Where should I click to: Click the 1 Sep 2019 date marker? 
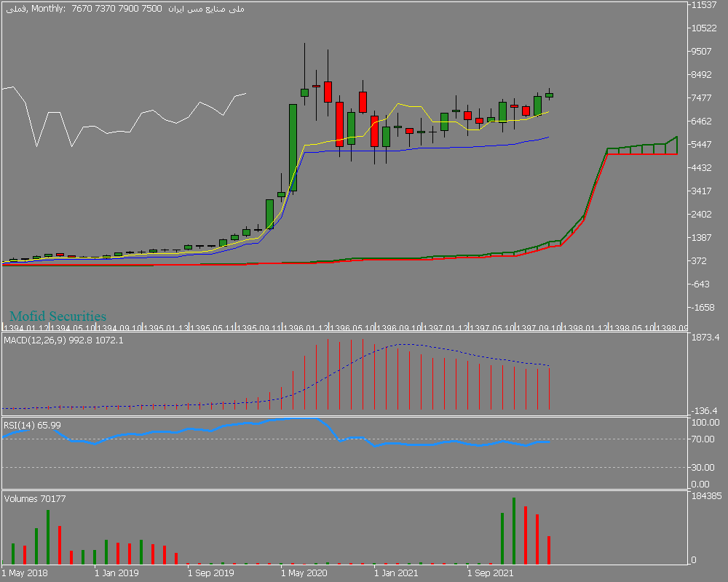(x=211, y=573)
